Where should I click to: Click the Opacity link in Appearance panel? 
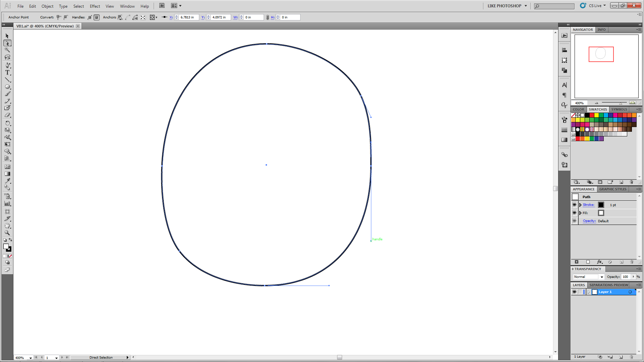click(x=589, y=221)
